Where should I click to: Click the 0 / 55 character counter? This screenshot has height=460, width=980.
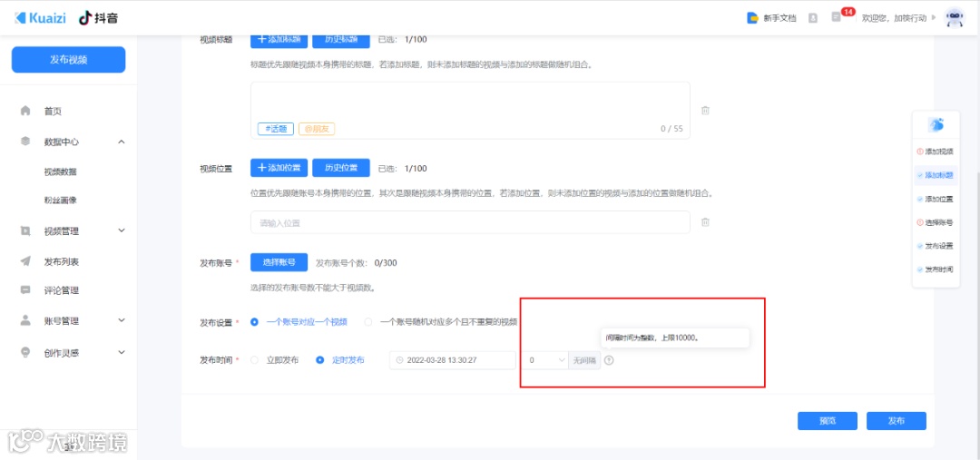(671, 130)
